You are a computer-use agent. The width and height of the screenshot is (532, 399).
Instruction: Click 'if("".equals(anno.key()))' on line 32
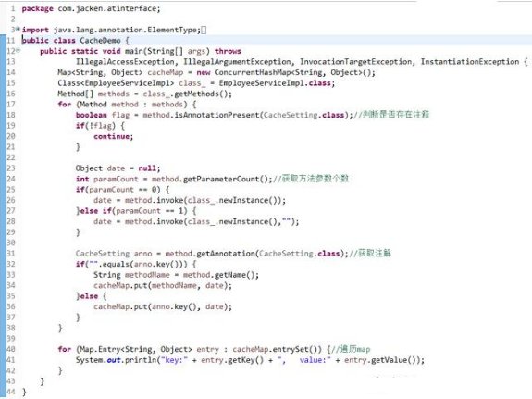[131, 264]
